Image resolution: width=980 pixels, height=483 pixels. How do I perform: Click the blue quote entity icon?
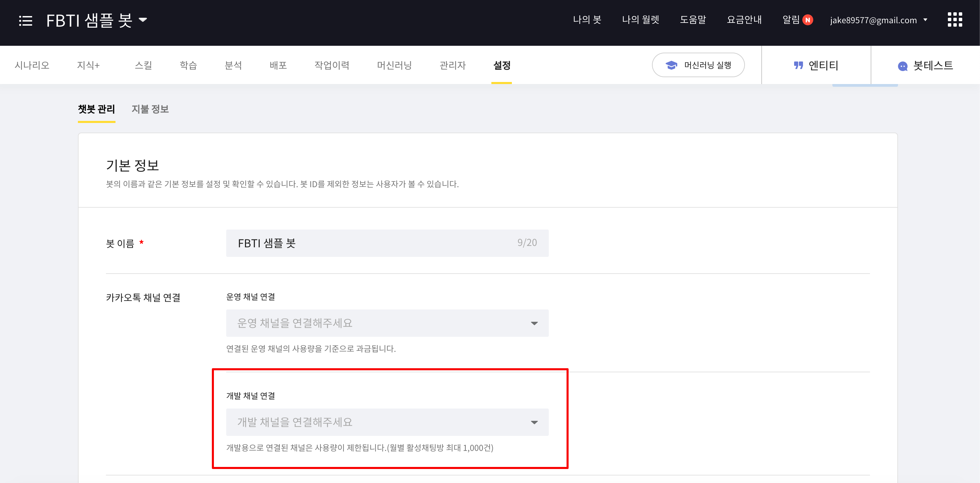799,66
